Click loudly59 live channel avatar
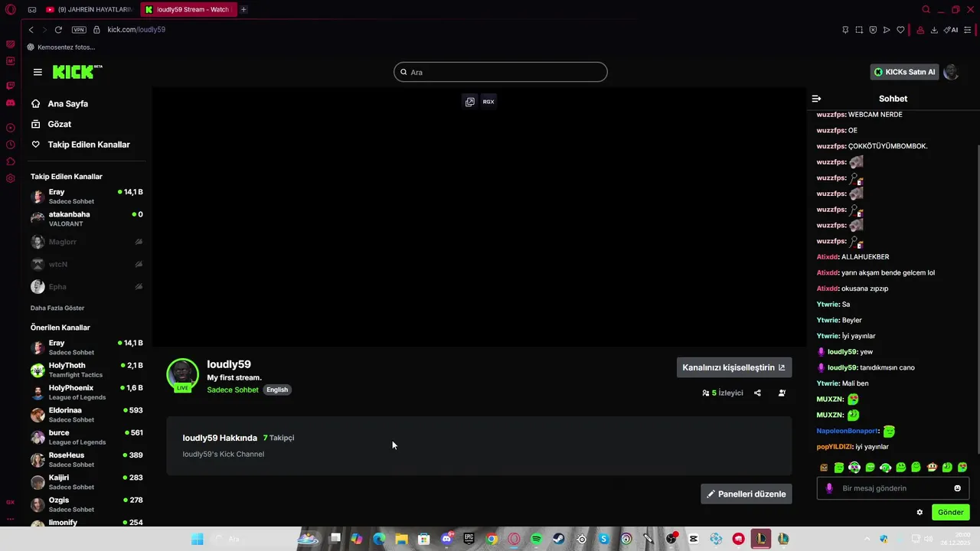The height and width of the screenshot is (551, 980). [182, 375]
